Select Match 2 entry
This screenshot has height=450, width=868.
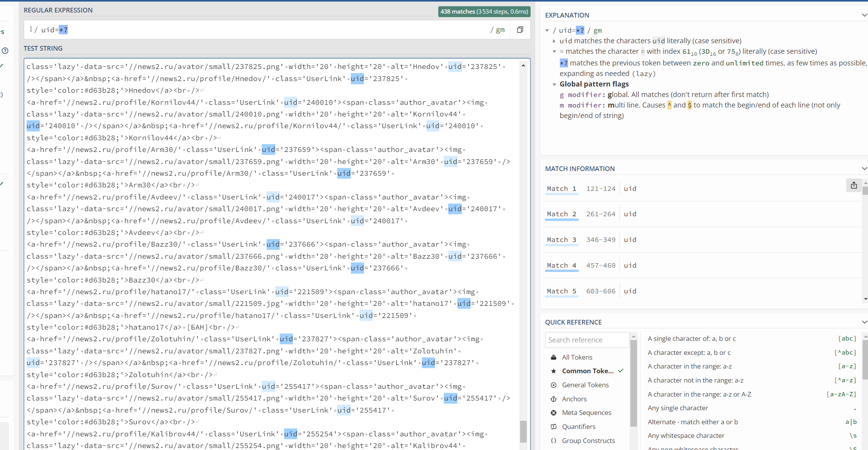pyautogui.click(x=561, y=214)
